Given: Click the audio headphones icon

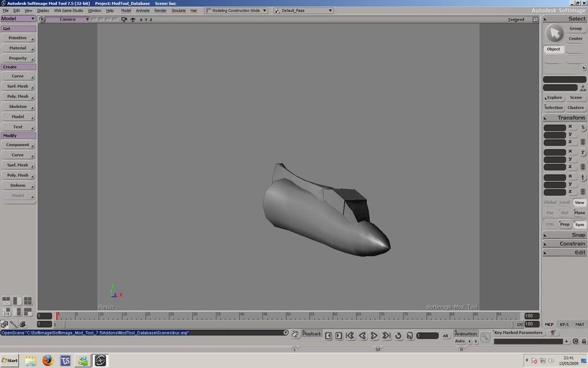Looking at the screenshot, I should click(410, 336).
